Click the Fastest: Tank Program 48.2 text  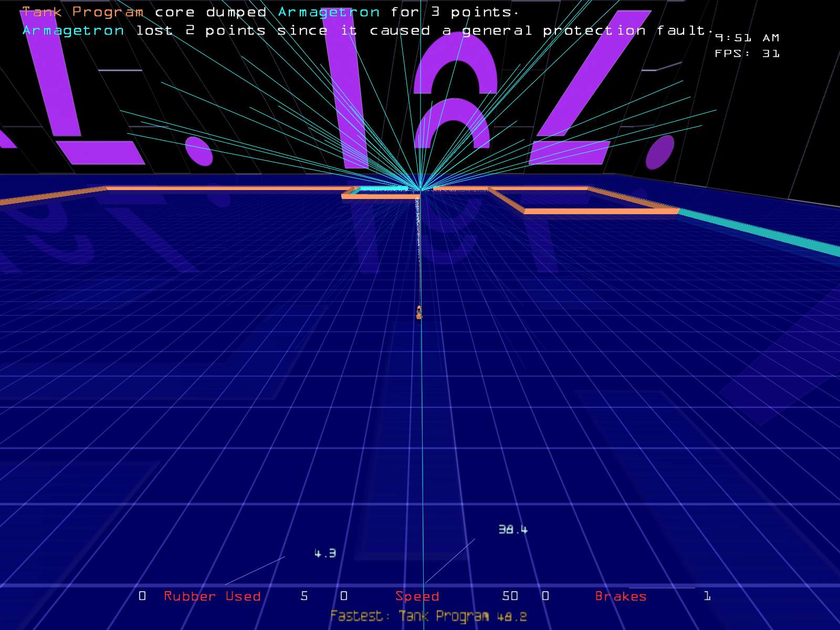coord(428,616)
